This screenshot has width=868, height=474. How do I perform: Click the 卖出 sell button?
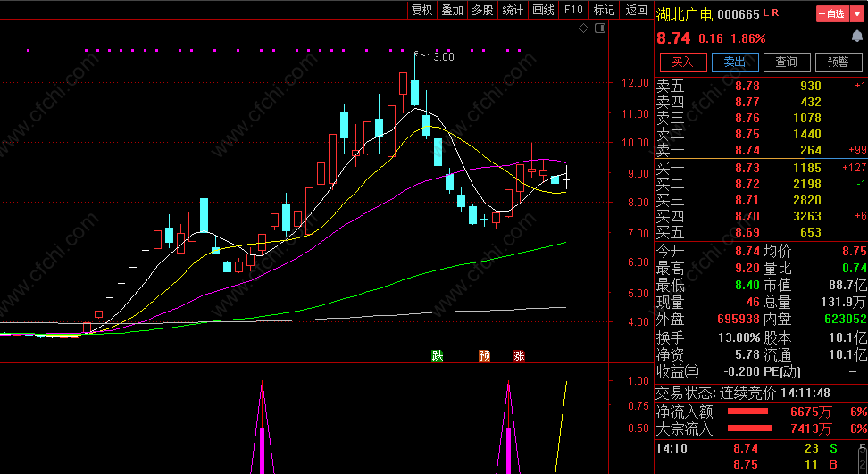coord(735,62)
